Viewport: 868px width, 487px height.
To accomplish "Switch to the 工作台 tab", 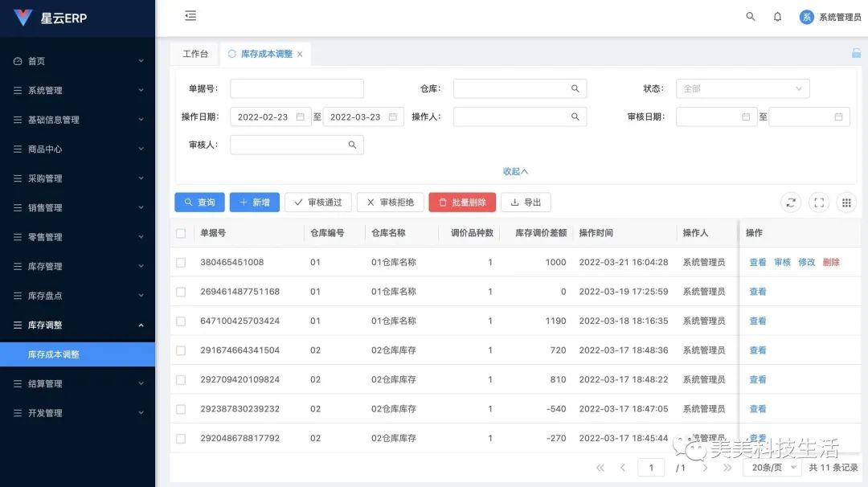I will tap(195, 54).
